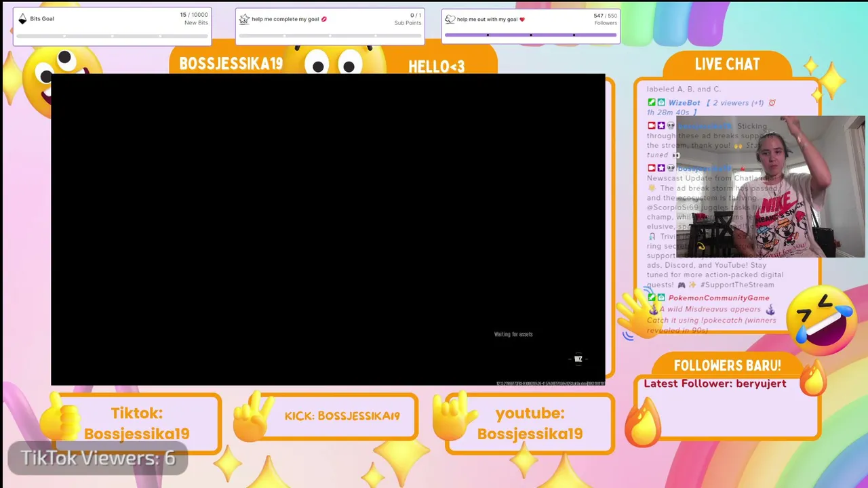This screenshot has width=868, height=488.
Task: Click the laughing emoji under the webcam
Action: [823, 321]
